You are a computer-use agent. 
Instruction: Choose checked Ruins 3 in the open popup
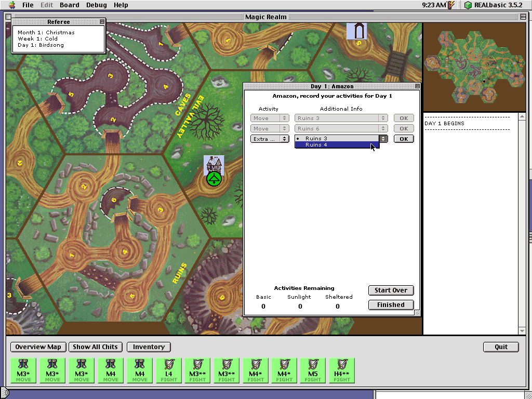click(337, 138)
